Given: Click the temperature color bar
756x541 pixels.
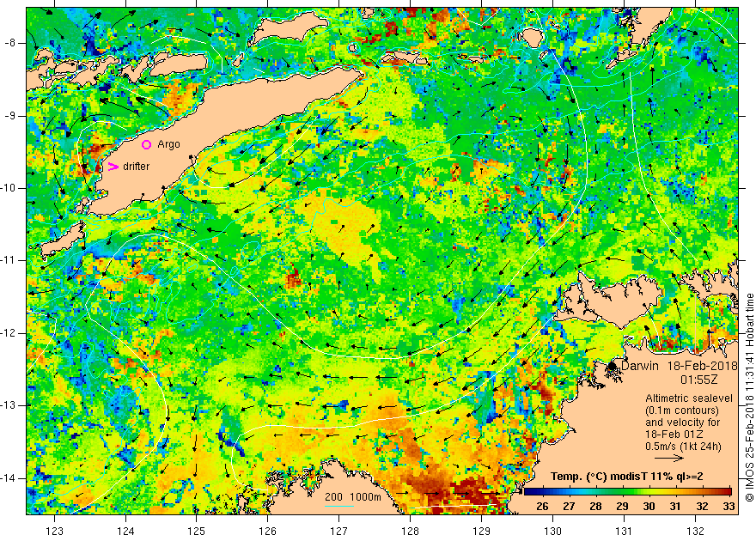Looking at the screenshot, I should point(627,492).
